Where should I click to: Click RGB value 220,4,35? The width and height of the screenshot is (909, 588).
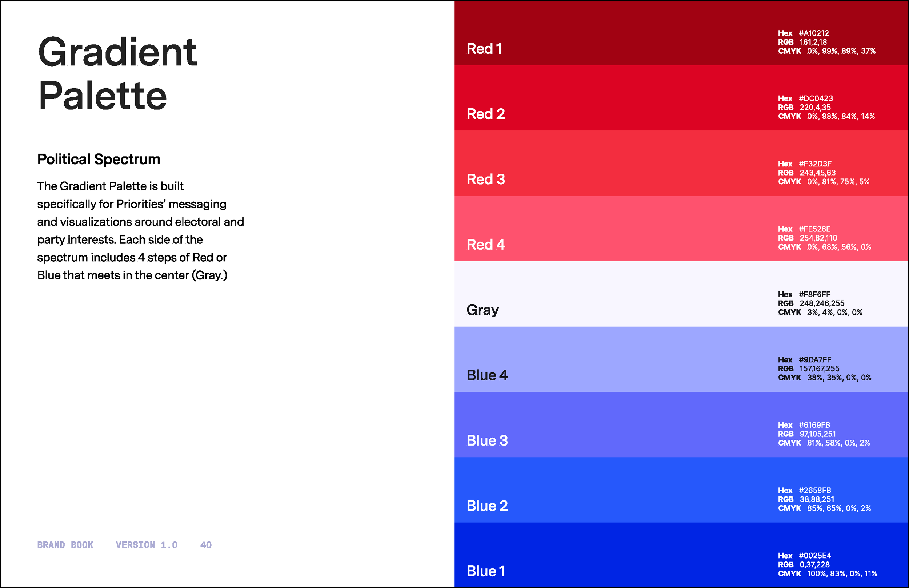pyautogui.click(x=815, y=108)
